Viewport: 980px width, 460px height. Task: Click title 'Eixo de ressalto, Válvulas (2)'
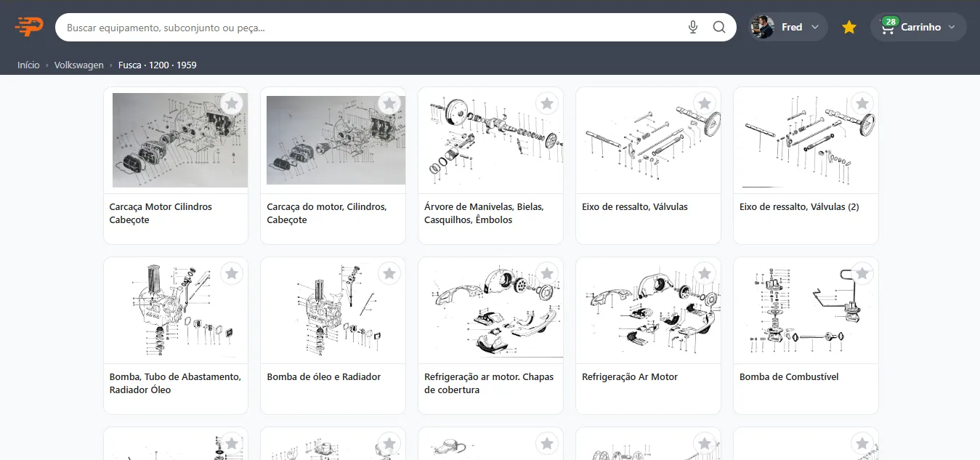click(799, 206)
